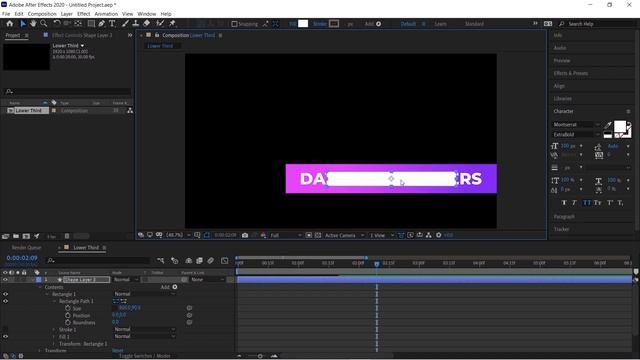Click the composition flowchart icon in viewer footer
The width and height of the screenshot is (640, 360).
429,235
